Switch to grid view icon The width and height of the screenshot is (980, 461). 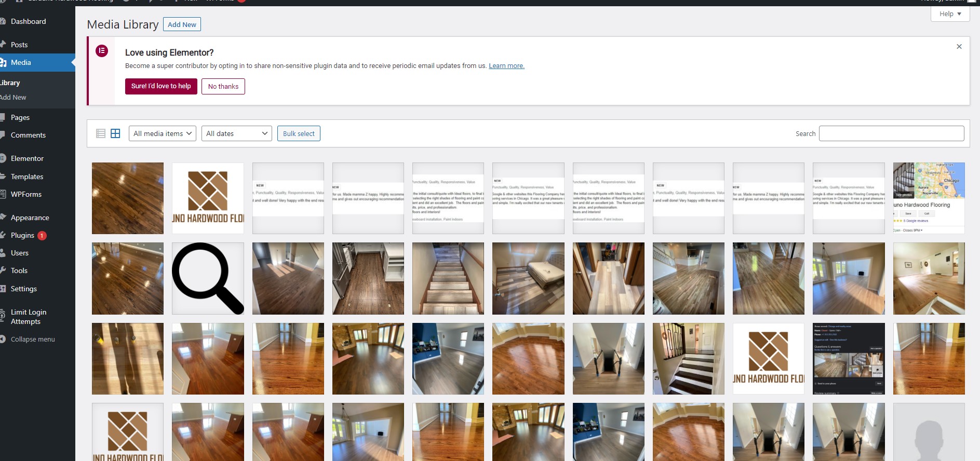[115, 133]
